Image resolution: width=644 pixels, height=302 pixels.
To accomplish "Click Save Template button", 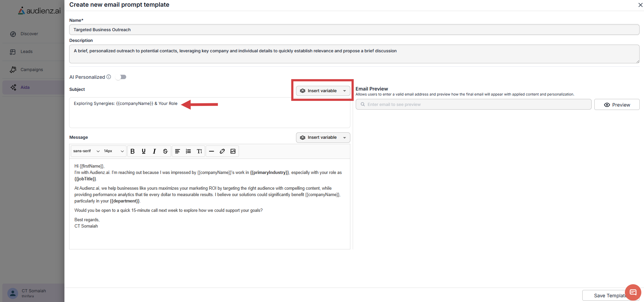I will (610, 295).
